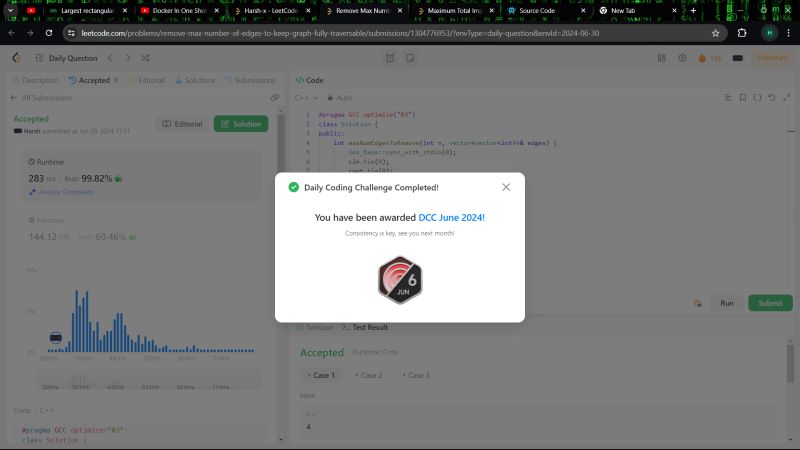Open Chrome three-dot menu

pyautogui.click(x=789, y=33)
